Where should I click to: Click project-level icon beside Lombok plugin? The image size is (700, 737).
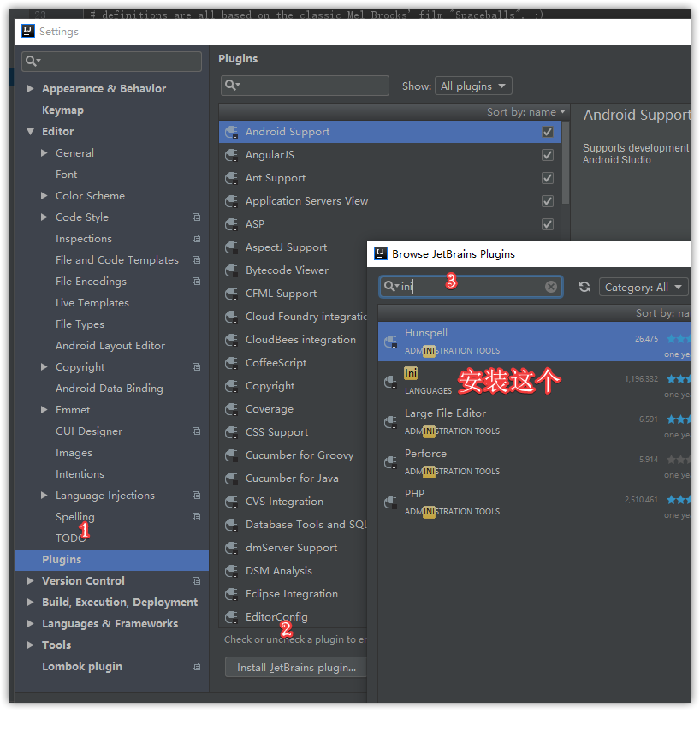196,667
